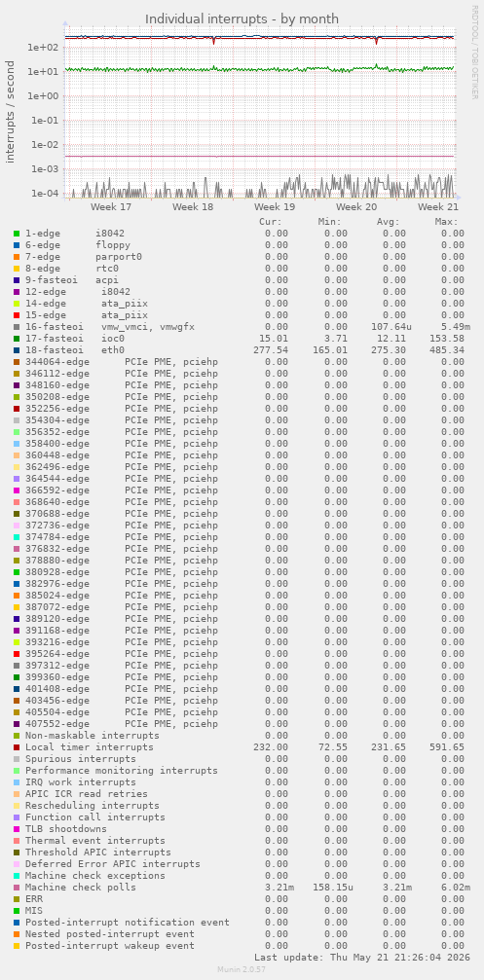Select the 9-fasteoi acpi legend label
Viewport: 484px width, 980px height.
tap(72, 280)
